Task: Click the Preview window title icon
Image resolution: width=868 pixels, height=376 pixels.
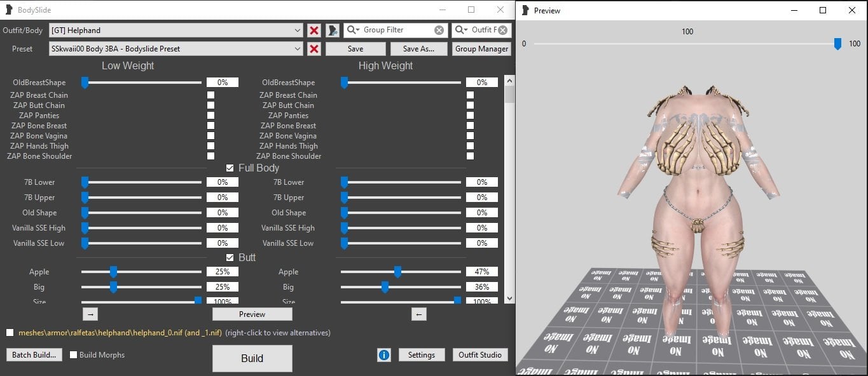Action: (525, 10)
